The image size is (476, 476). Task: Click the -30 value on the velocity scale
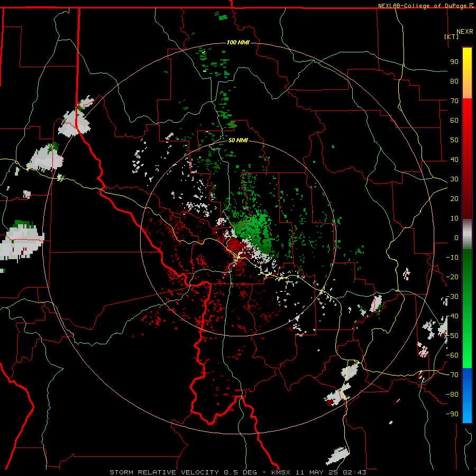click(452, 297)
